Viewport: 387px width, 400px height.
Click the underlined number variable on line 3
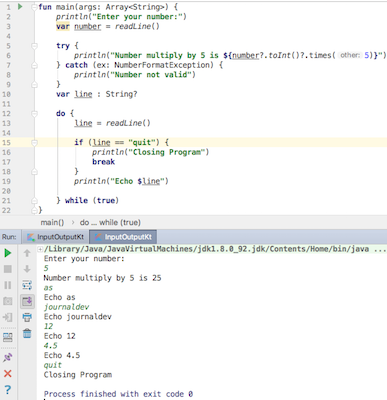point(87,26)
